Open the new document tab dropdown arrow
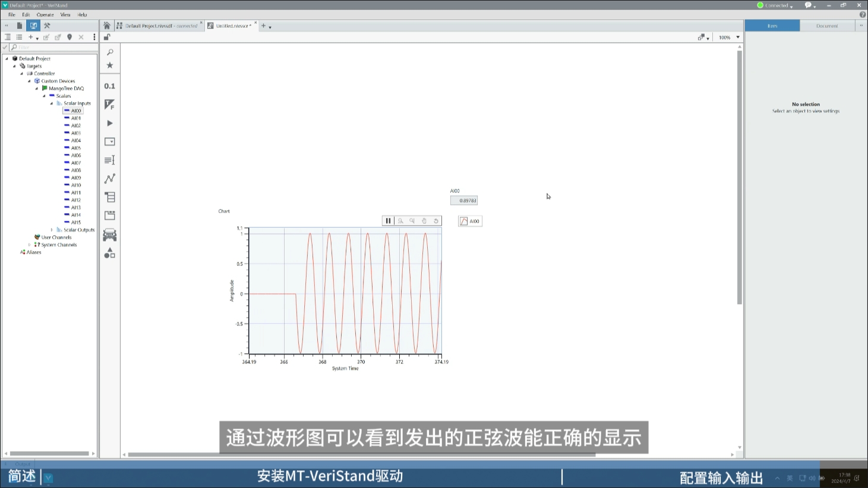Screen dimensions: 868x488 (x=270, y=27)
